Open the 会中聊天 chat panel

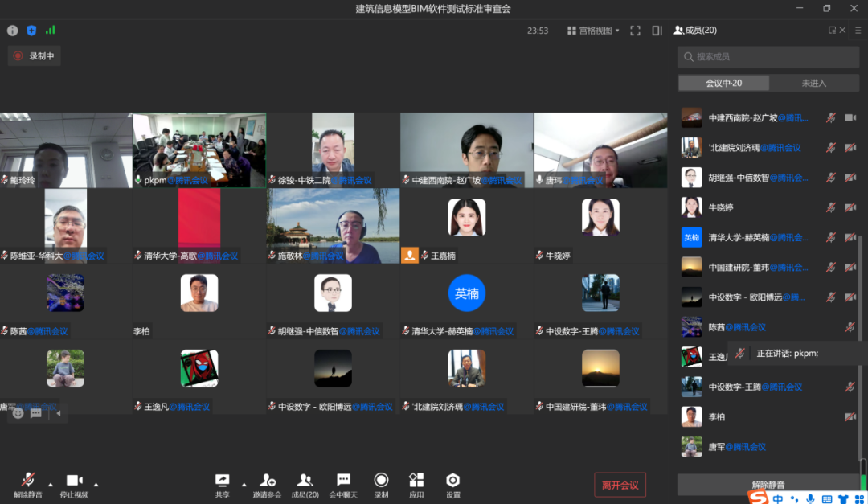pos(343,485)
